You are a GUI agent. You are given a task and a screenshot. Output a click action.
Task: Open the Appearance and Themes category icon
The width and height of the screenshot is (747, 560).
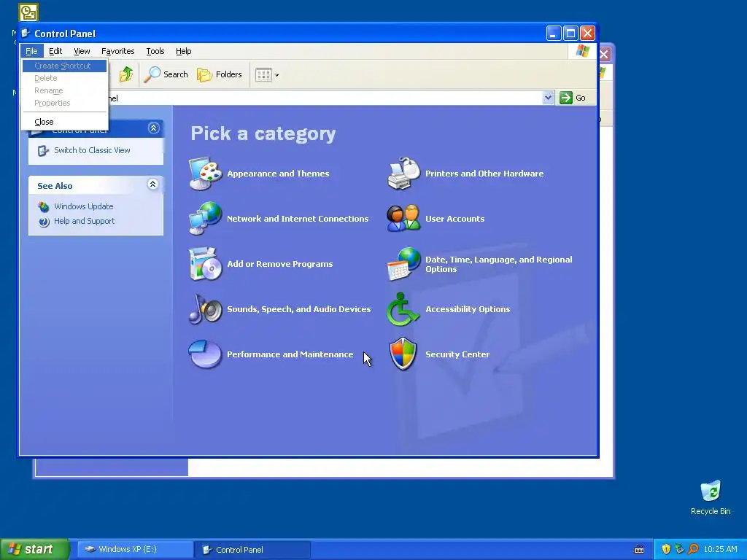[205, 174]
